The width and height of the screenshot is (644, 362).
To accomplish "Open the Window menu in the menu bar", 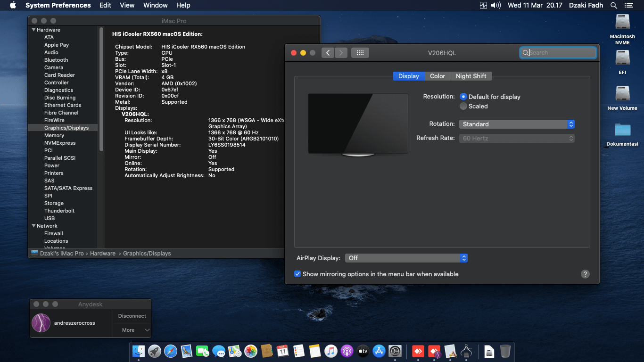I will pos(155,5).
